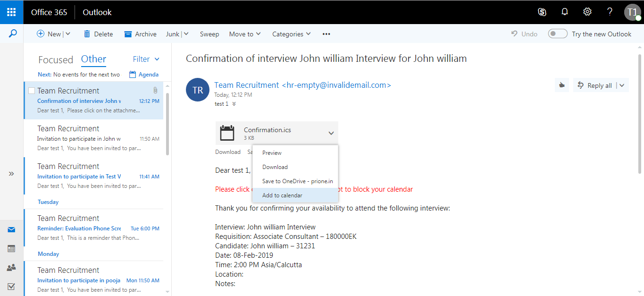Click the message list scrollbar

167,124
